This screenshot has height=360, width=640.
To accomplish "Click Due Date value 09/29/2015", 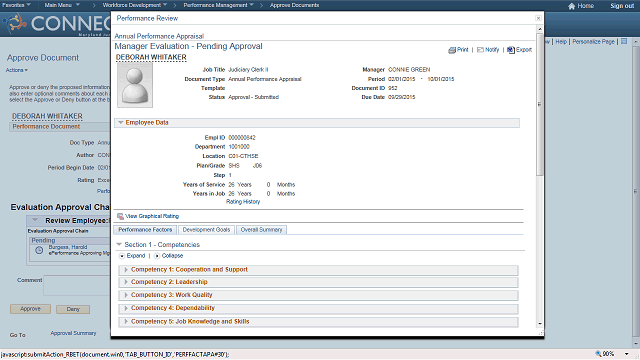I will tap(402, 97).
